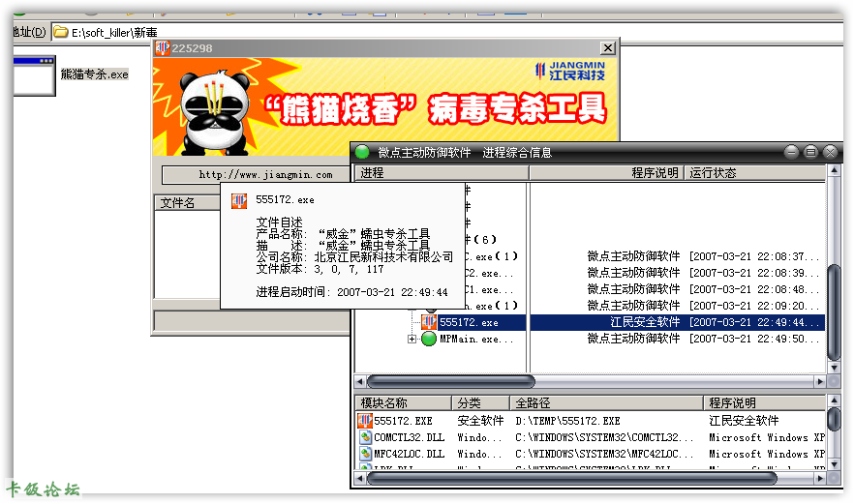Close the Micropoint process info window
Screen dimensions: 854x504
[x=830, y=152]
